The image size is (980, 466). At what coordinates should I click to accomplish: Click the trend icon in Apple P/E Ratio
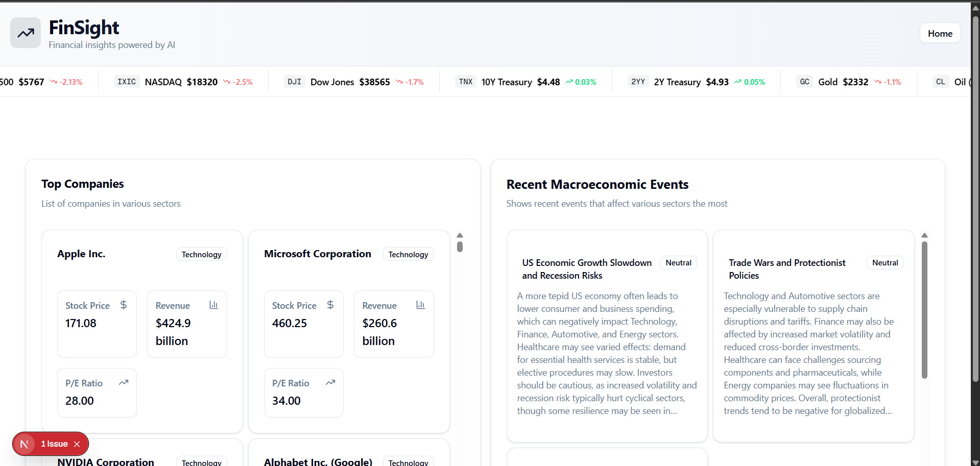(x=124, y=382)
